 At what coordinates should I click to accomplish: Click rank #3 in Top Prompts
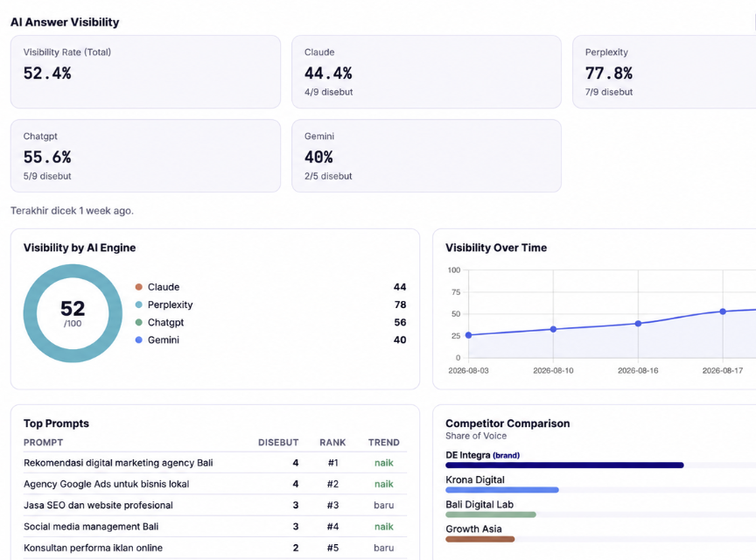[x=333, y=506]
